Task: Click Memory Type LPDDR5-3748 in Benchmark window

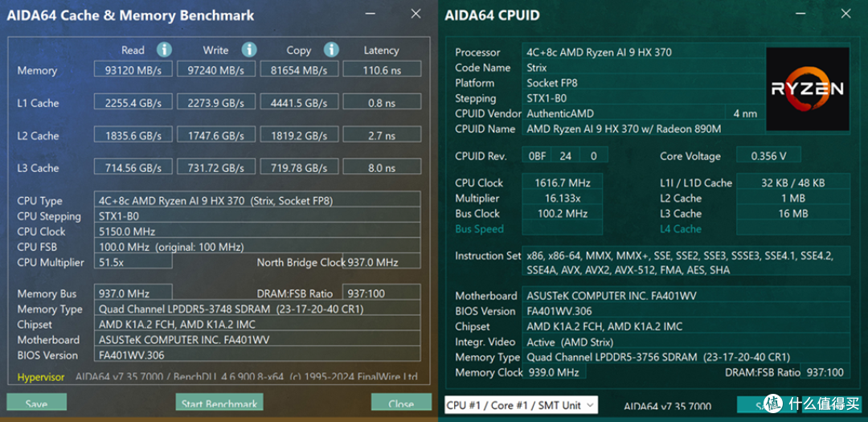Action: point(257,309)
